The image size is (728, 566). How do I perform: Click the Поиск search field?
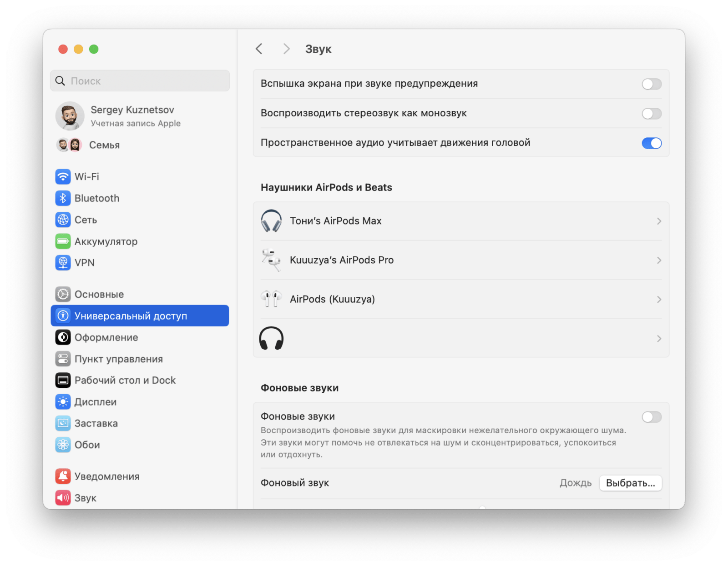click(x=140, y=81)
